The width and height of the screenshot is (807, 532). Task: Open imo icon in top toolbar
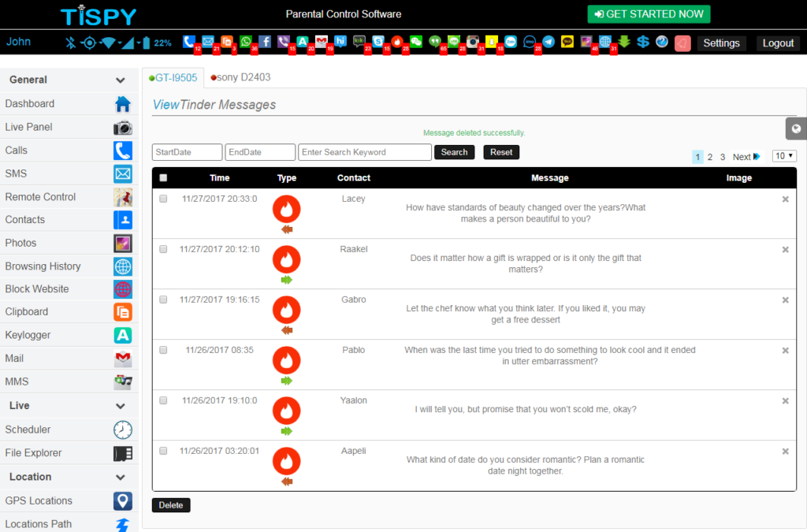pyautogui.click(x=529, y=42)
